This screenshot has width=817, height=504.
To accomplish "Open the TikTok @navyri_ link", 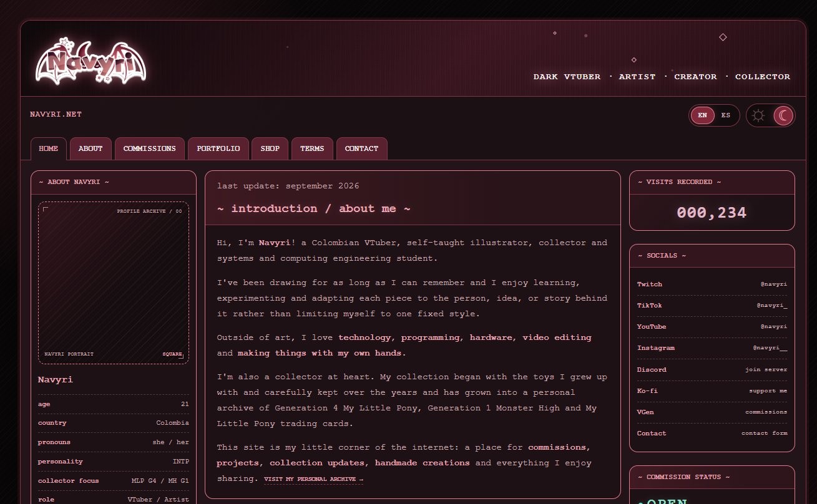I will 712,306.
